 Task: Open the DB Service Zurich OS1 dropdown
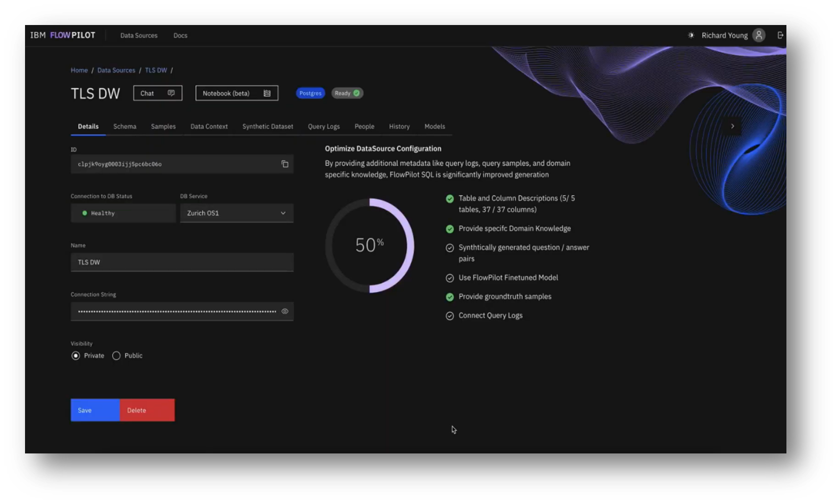click(x=236, y=213)
